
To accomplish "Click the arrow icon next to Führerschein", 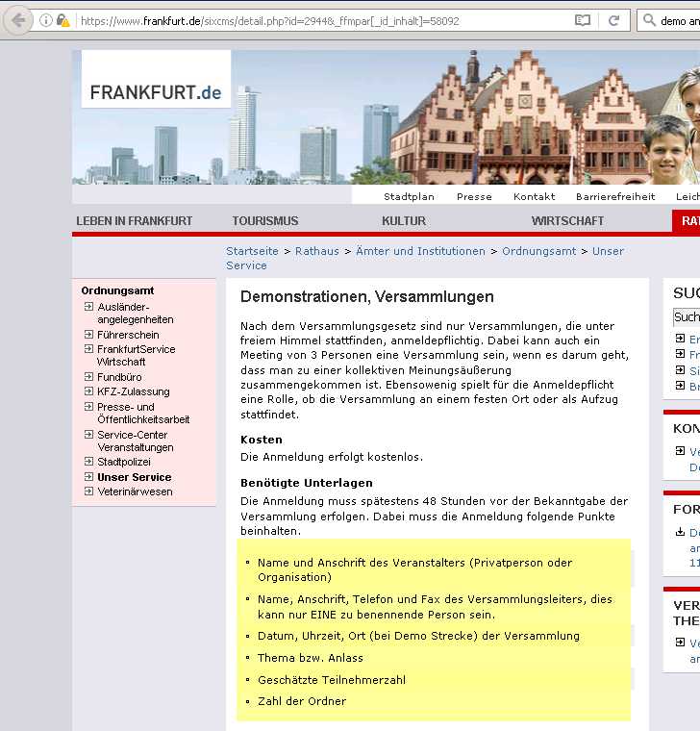I will pos(88,335).
